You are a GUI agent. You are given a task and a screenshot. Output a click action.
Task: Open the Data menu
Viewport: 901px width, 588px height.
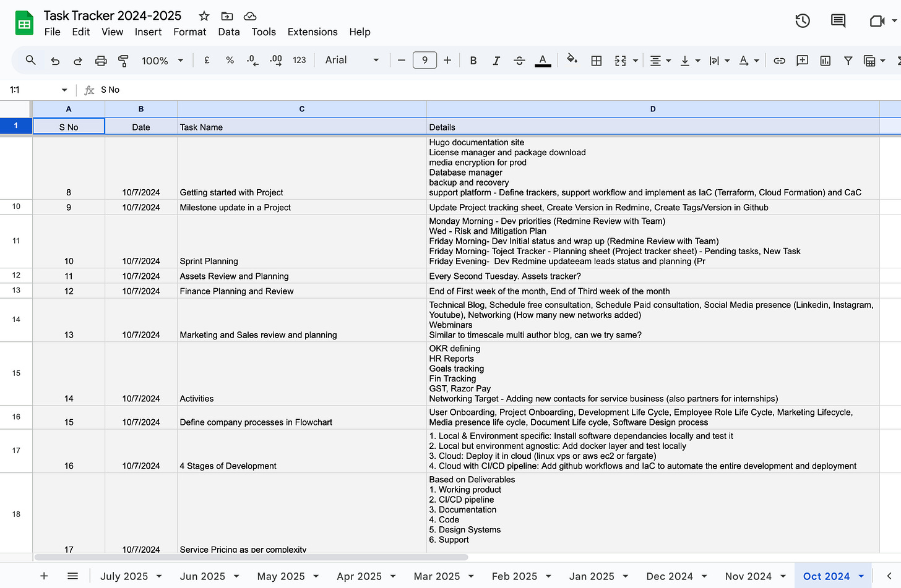[228, 32]
